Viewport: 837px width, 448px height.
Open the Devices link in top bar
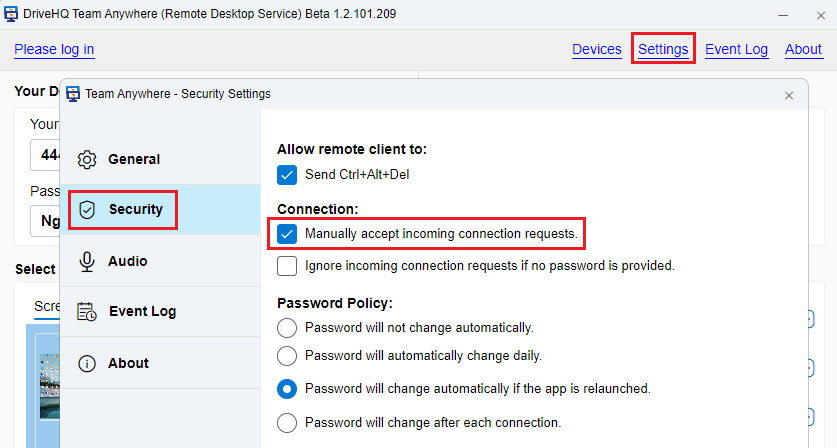[597, 49]
